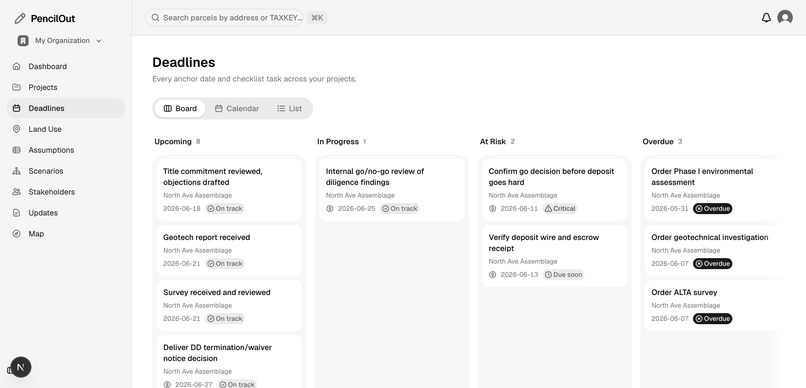Click the PencilOut pencil logo icon

click(x=20, y=19)
